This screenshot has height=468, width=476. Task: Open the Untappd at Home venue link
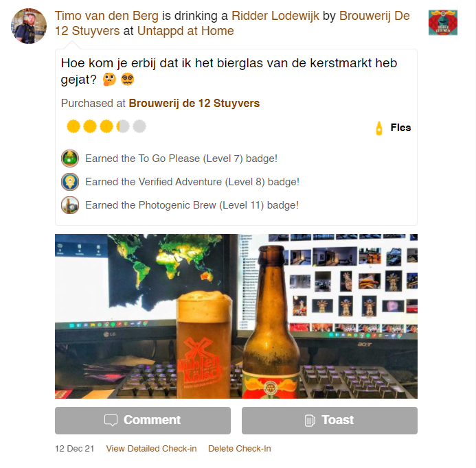(185, 31)
